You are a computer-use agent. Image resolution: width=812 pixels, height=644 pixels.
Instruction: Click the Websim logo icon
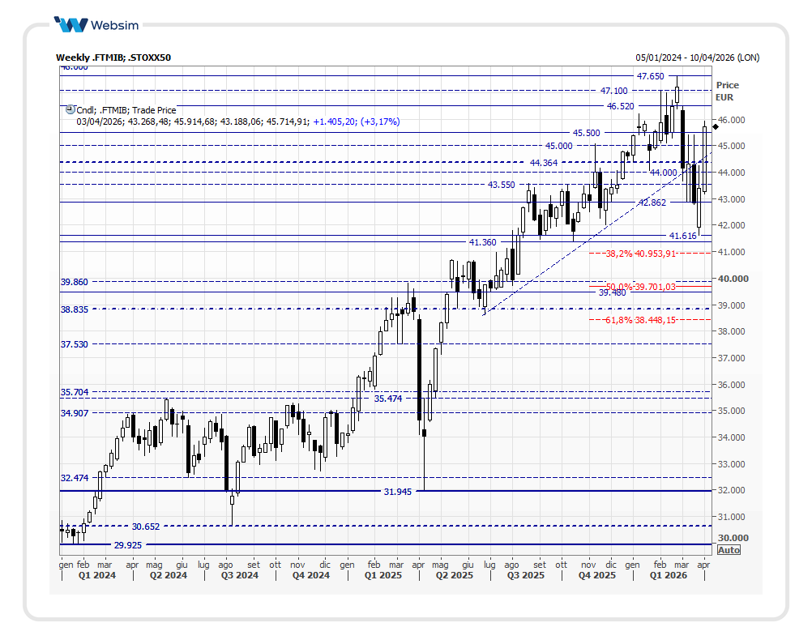click(71, 25)
